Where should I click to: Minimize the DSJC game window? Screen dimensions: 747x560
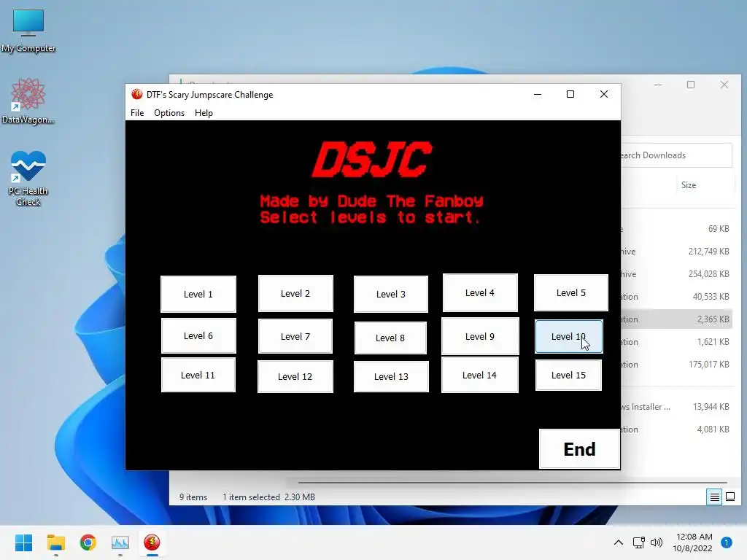(x=538, y=94)
